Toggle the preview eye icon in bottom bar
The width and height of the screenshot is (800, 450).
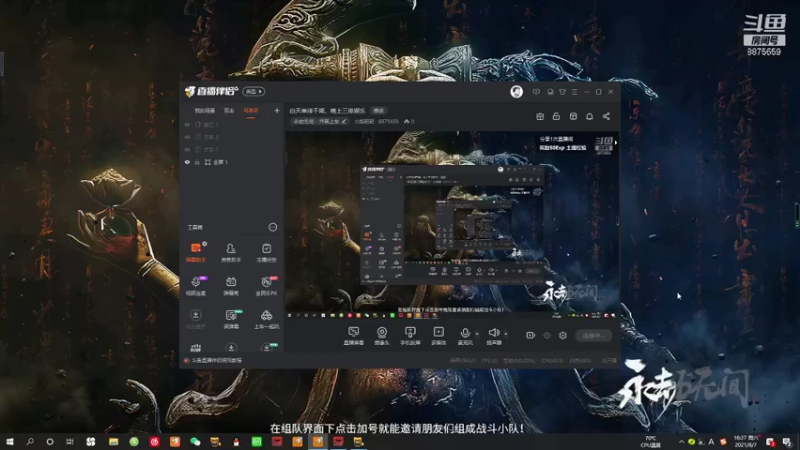click(x=547, y=335)
